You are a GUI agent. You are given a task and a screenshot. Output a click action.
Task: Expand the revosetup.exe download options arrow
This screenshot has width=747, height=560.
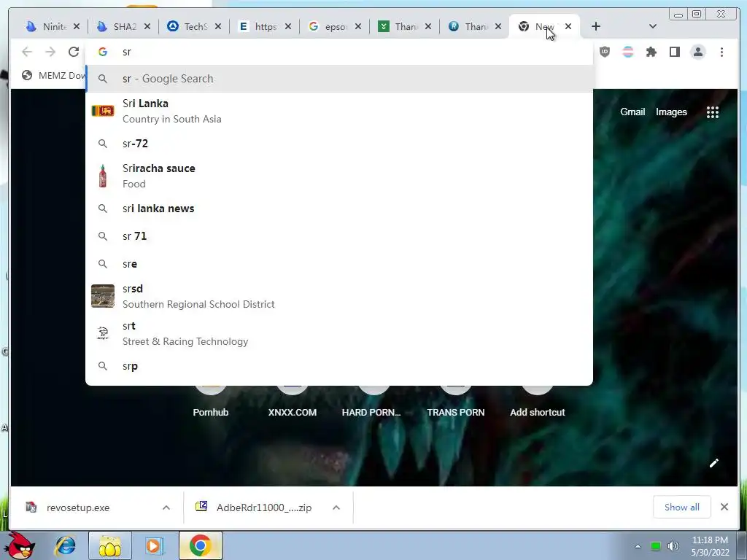166,507
